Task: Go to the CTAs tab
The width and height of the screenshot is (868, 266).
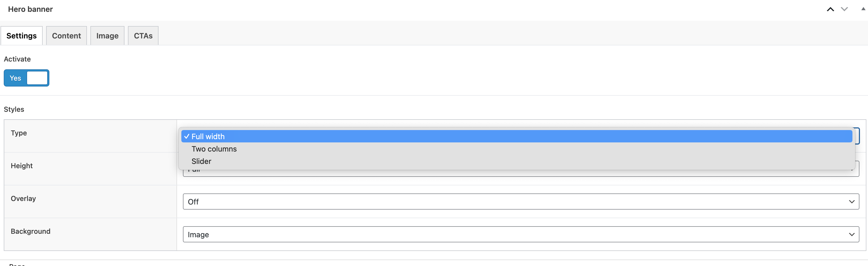Action: pyautogui.click(x=143, y=36)
